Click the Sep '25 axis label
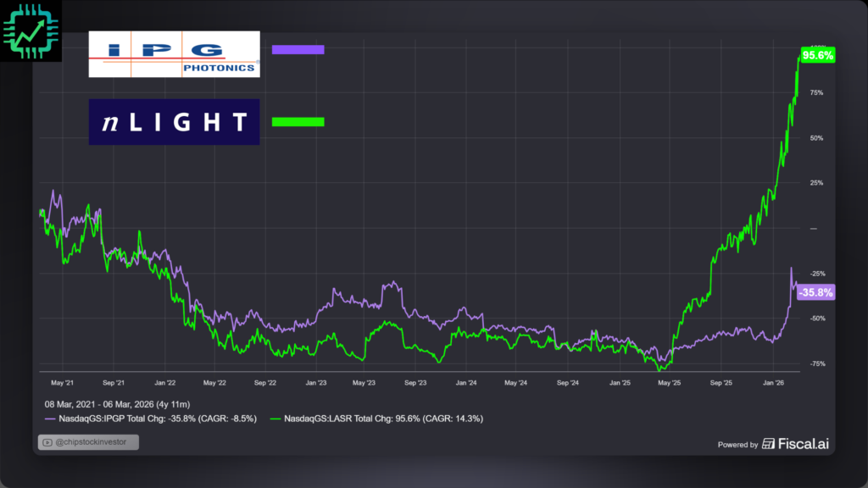This screenshot has height=488, width=868. pos(721,383)
